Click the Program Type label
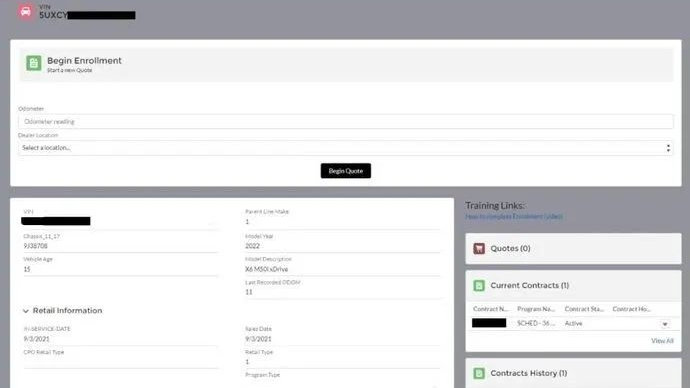 (x=262, y=375)
